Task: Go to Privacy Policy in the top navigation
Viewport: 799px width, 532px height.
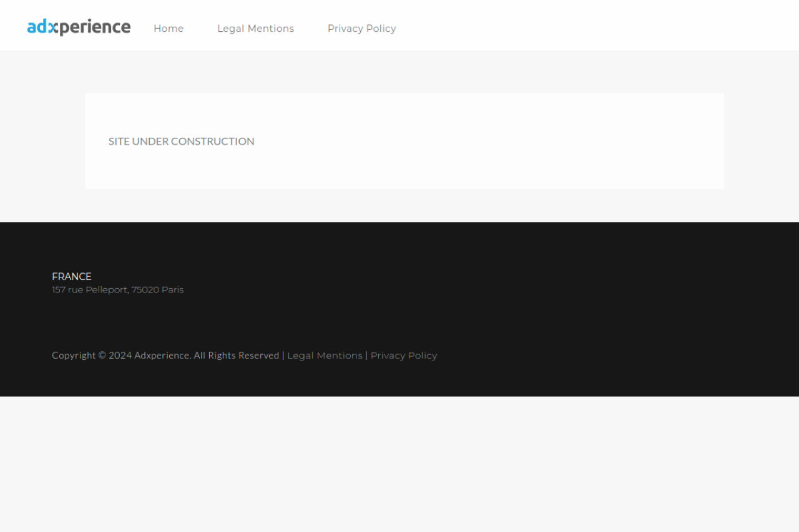Action: coord(361,29)
